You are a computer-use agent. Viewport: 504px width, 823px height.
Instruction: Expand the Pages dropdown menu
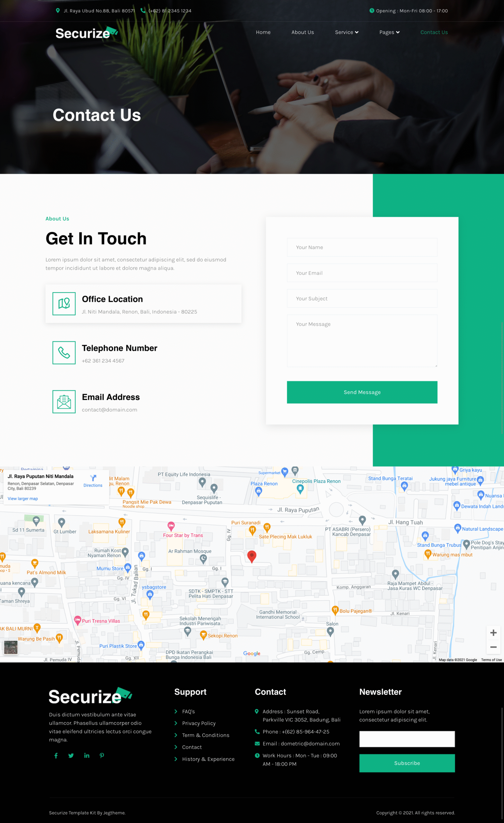click(389, 32)
